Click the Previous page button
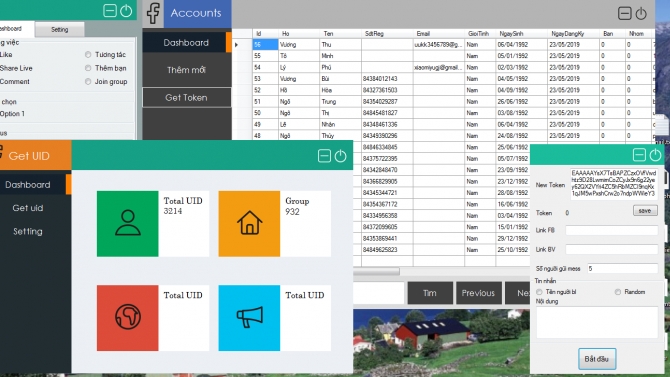Viewport: 670px width, 377px height. tap(479, 293)
